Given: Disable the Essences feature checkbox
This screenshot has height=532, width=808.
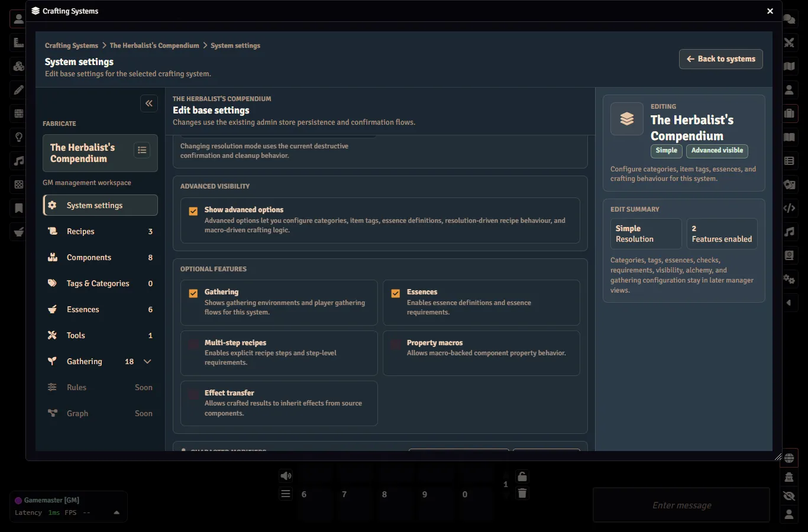Looking at the screenshot, I should [396, 293].
